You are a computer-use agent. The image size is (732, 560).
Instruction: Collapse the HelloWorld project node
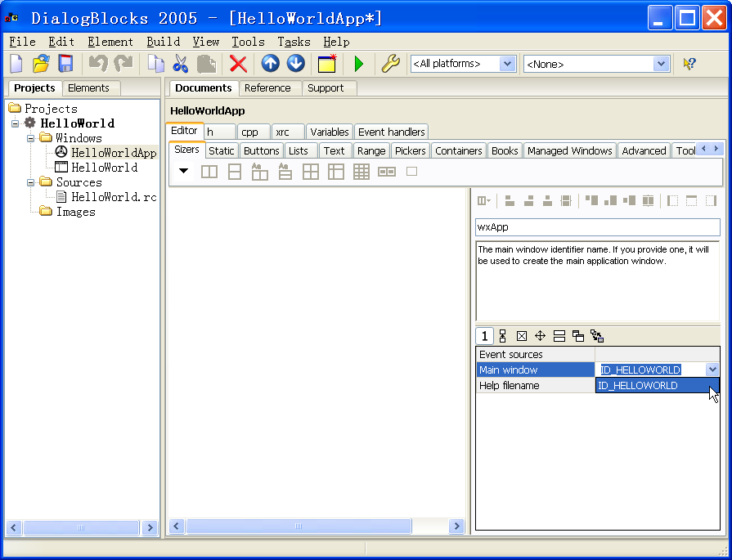(x=16, y=123)
